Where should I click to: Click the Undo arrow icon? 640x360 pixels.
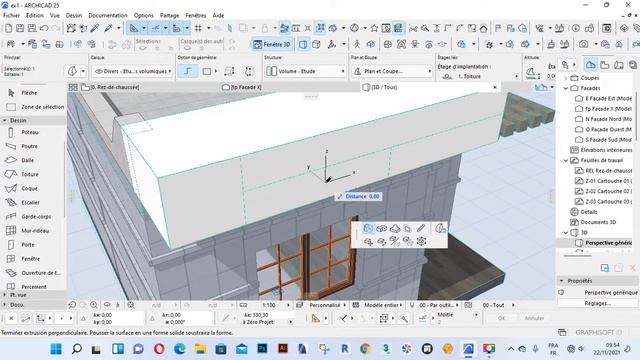coord(44,28)
